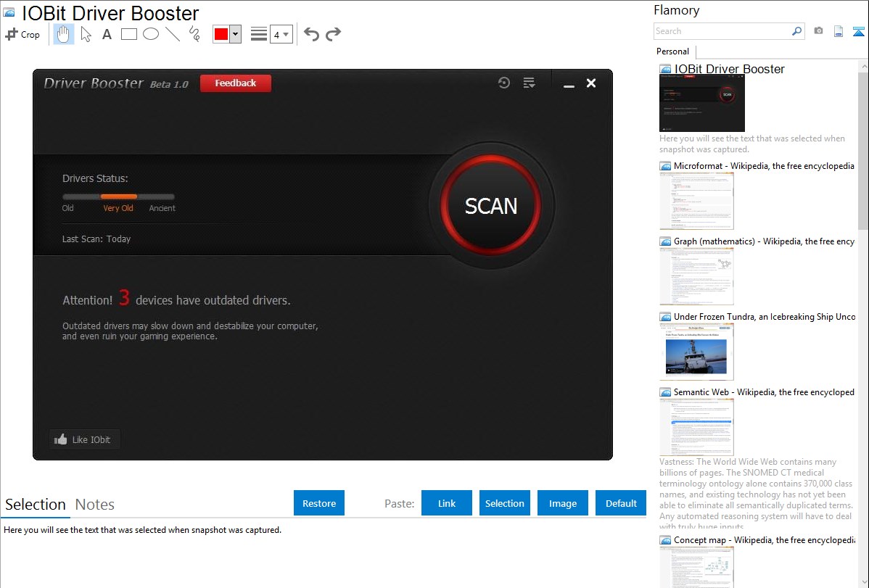Select the freehand drawing tool

point(194,34)
